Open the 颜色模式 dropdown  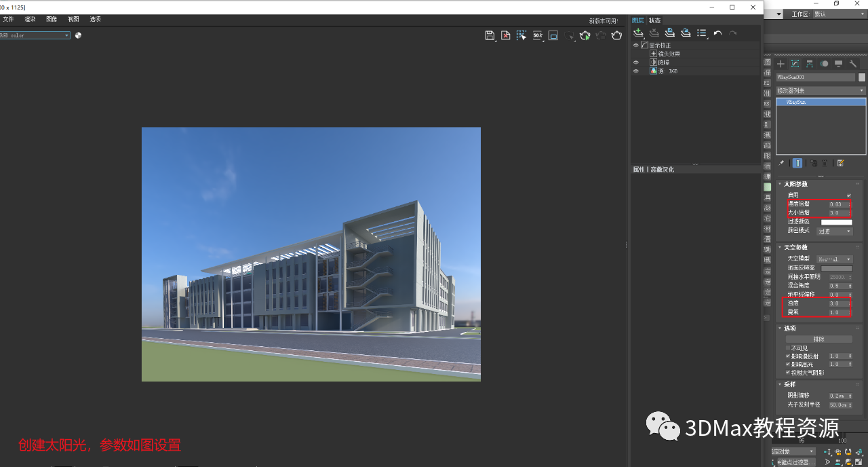tap(835, 231)
